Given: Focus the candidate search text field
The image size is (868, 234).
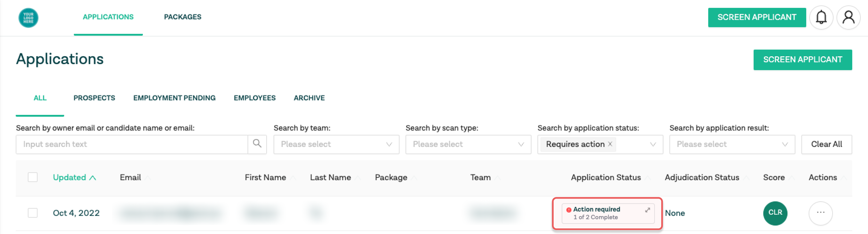Looking at the screenshot, I should click(x=132, y=144).
